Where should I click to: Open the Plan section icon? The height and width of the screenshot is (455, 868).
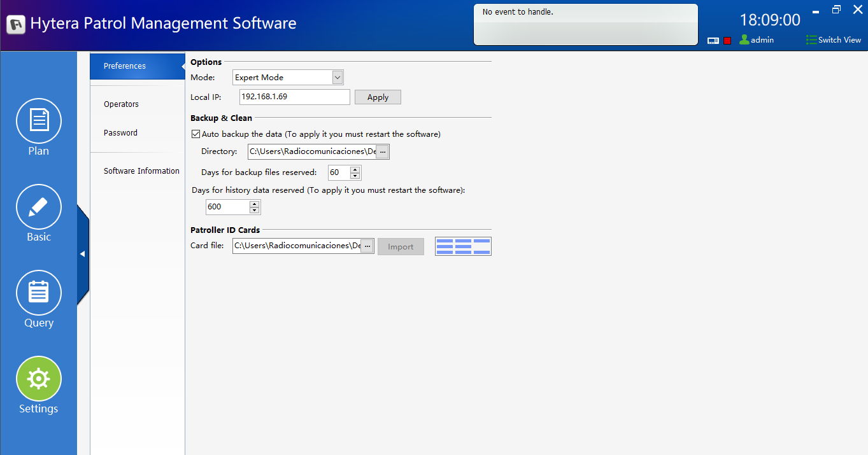39,121
